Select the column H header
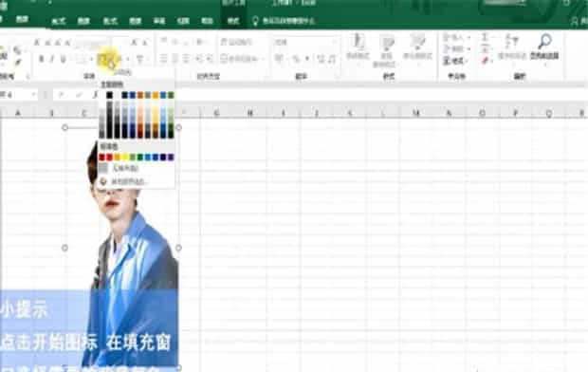The height and width of the screenshot is (372, 588). pyautogui.click(x=249, y=113)
